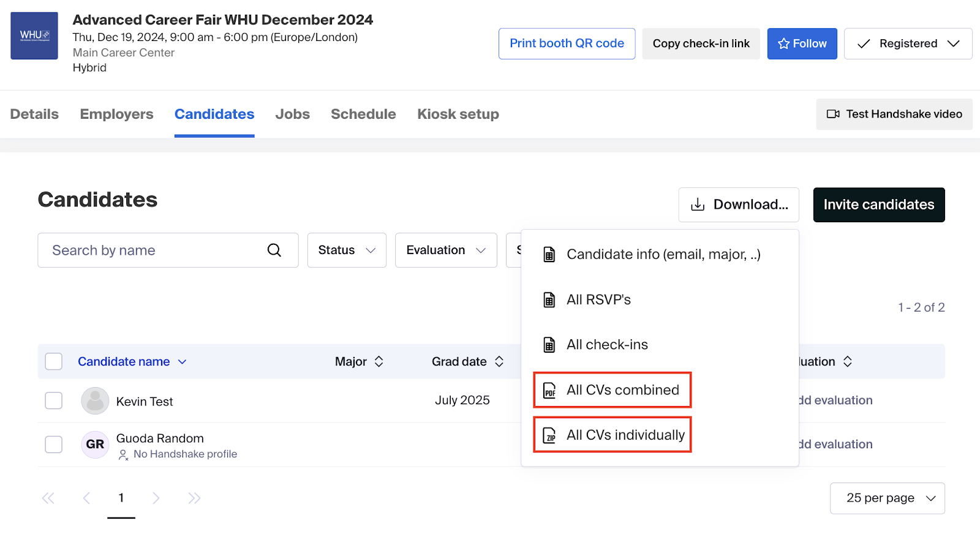Image resolution: width=980 pixels, height=545 pixels.
Task: Check the box for Guoda Random
Action: [54, 444]
